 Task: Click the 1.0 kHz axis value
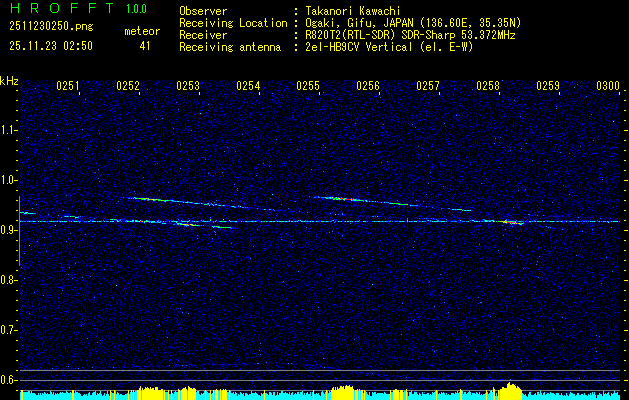point(8,181)
